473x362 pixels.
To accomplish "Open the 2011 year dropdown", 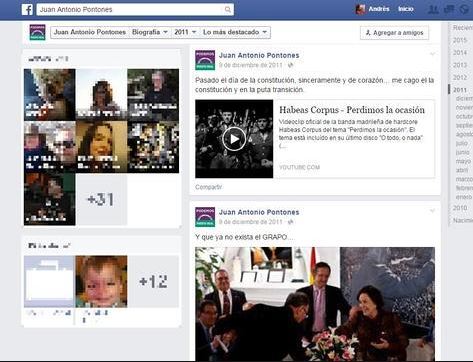I will coord(185,32).
